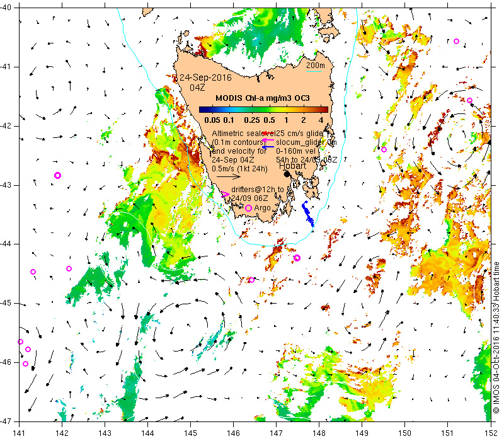This screenshot has height=441, width=504.
Task: Click the IMOS copyright timestamp text
Action: 496,338
